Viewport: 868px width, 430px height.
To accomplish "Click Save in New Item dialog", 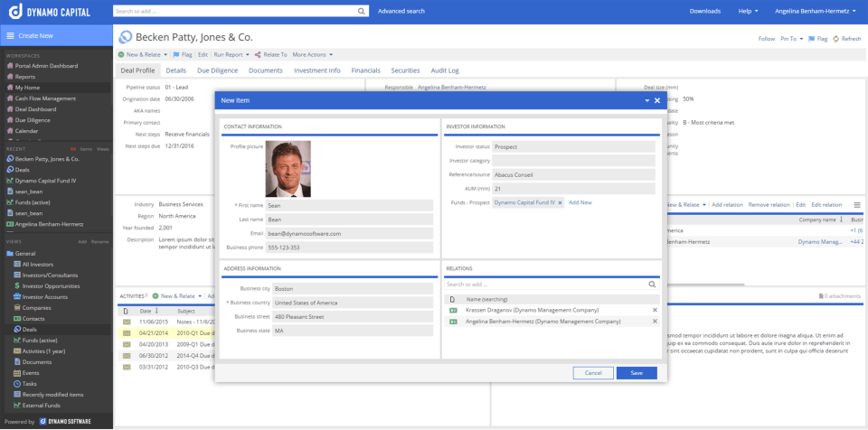I will point(637,373).
